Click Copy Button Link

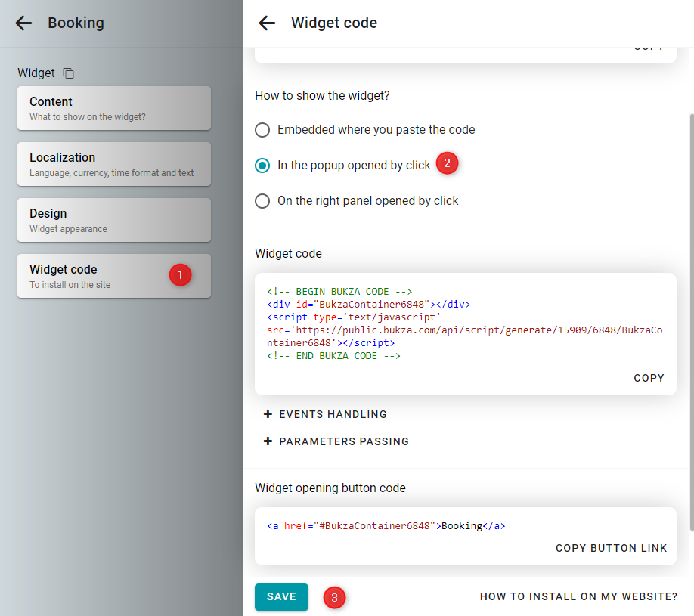point(612,548)
